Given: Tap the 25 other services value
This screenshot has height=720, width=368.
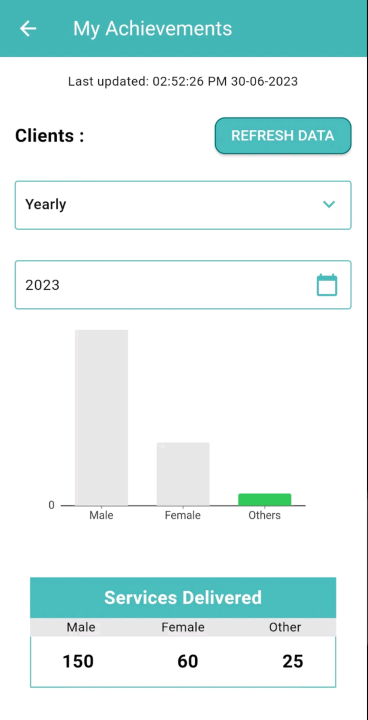Looking at the screenshot, I should [293, 662].
